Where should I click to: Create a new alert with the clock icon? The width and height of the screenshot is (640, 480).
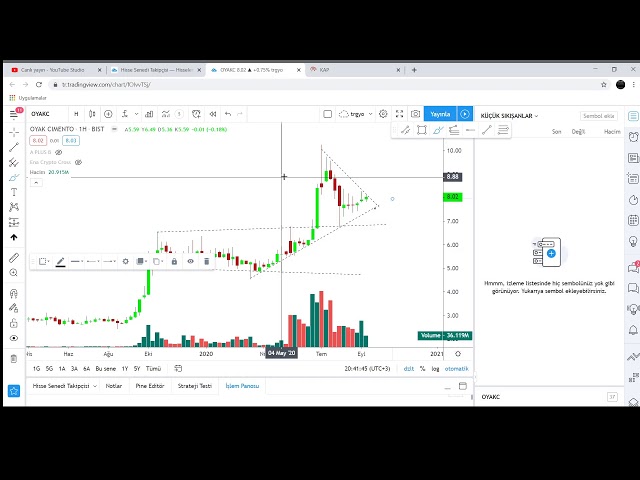196,114
